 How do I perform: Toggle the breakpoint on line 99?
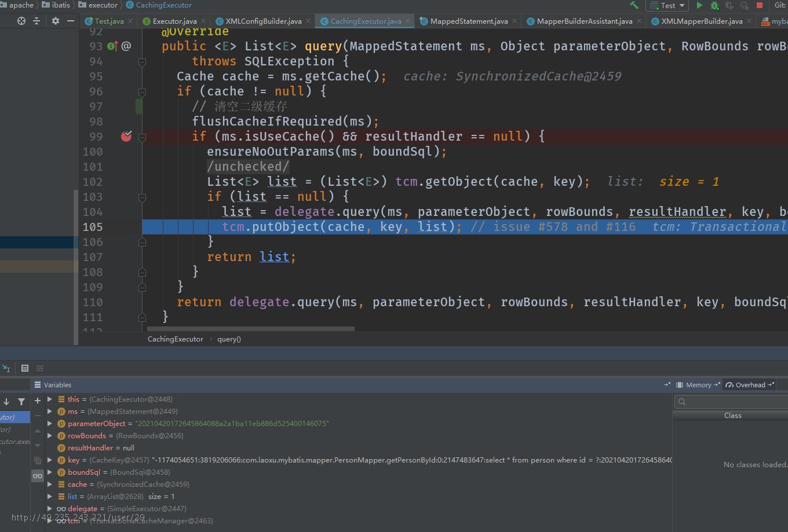126,136
